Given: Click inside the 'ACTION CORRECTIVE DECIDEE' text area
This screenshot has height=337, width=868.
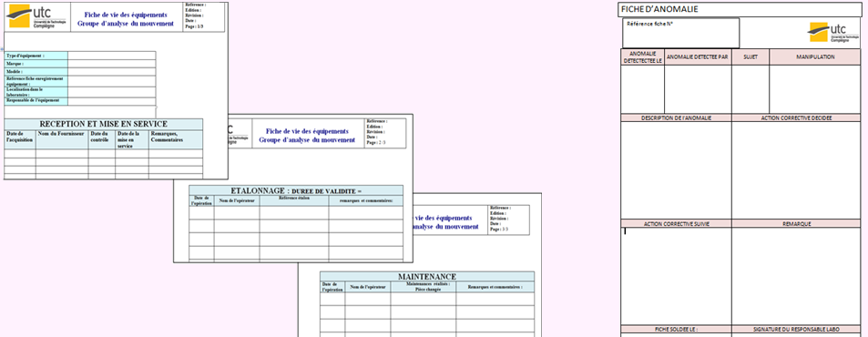Looking at the screenshot, I should tap(796, 170).
